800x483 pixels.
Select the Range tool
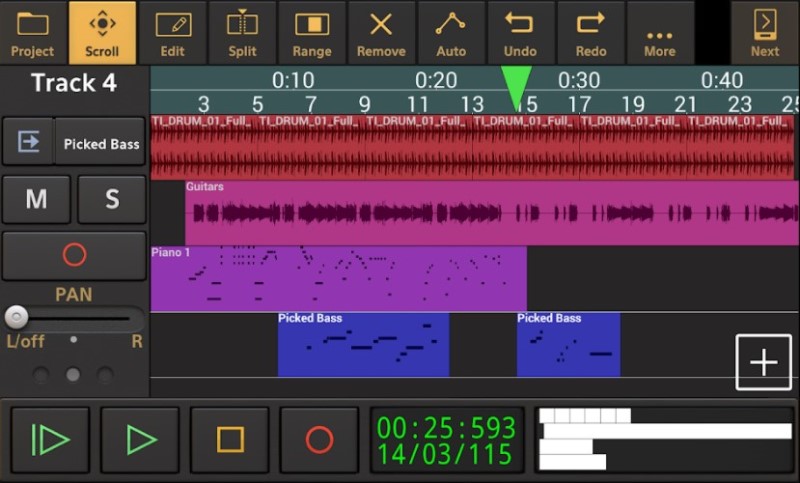pos(312,33)
